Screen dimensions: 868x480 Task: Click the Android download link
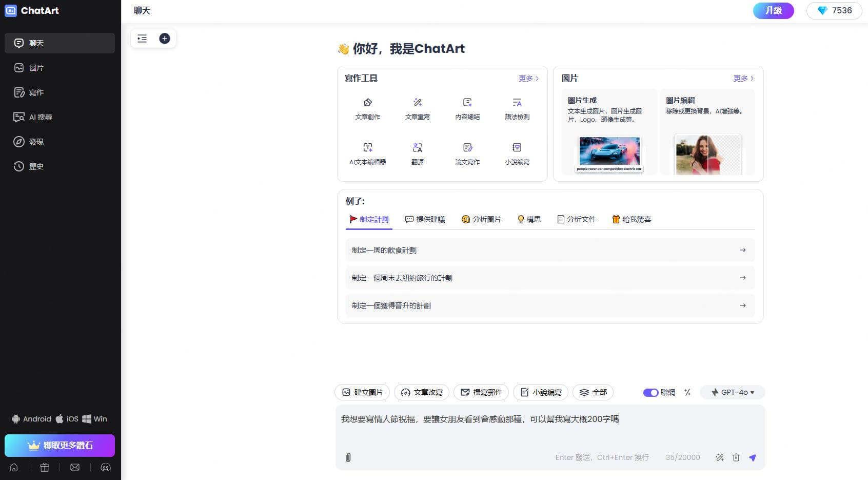31,419
